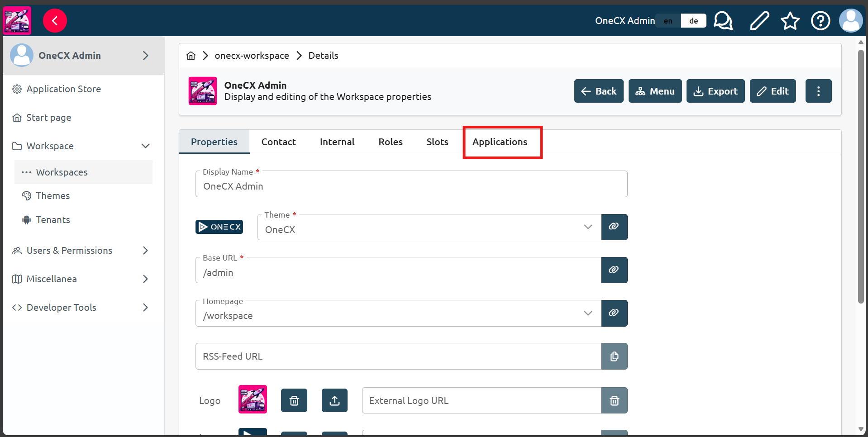Click the link icon next to Base URL
Screen dimensions: 868x437
[x=614, y=270]
